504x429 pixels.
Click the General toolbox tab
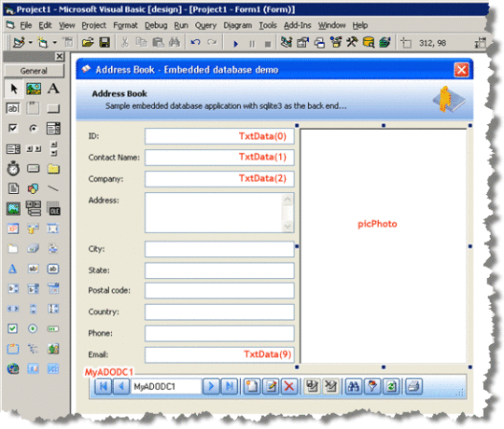tap(34, 71)
